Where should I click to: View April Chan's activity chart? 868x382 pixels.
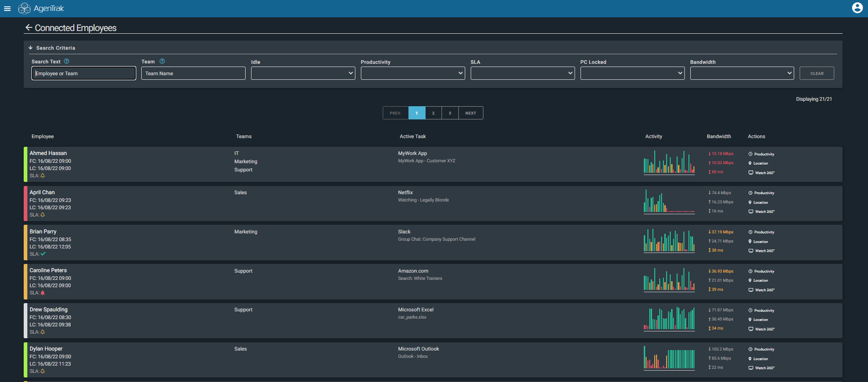point(669,201)
